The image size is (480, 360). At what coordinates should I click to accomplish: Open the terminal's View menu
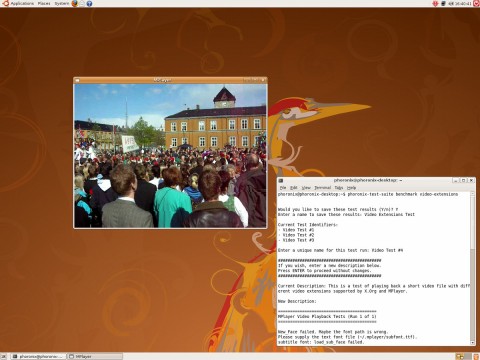tap(306, 188)
